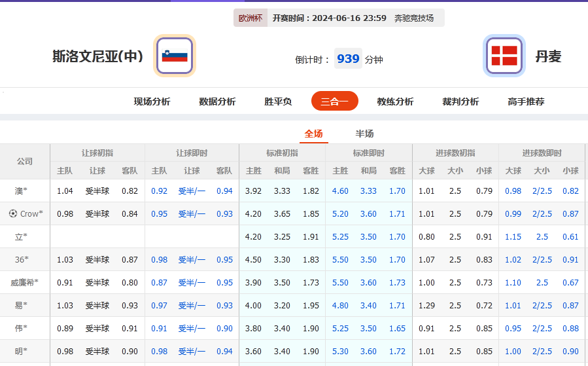
Task: Click the 欧洲杯 league tag
Action: [x=250, y=18]
